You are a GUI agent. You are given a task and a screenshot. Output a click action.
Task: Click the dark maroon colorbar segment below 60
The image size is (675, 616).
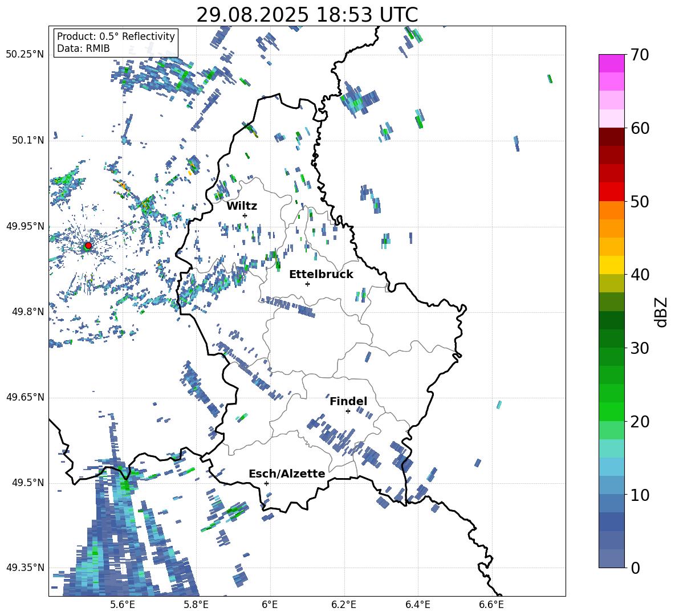[611, 137]
